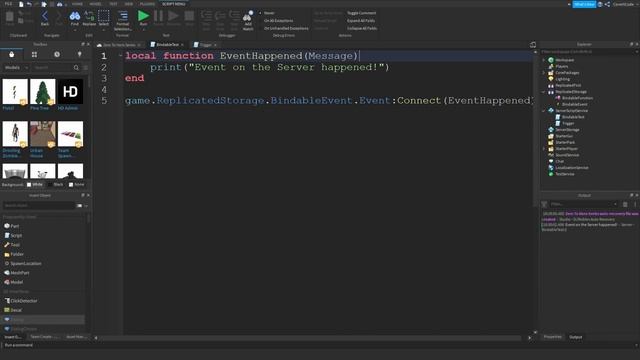
Task: Open the Marketplace tab in Toolbox
Action: (11, 54)
